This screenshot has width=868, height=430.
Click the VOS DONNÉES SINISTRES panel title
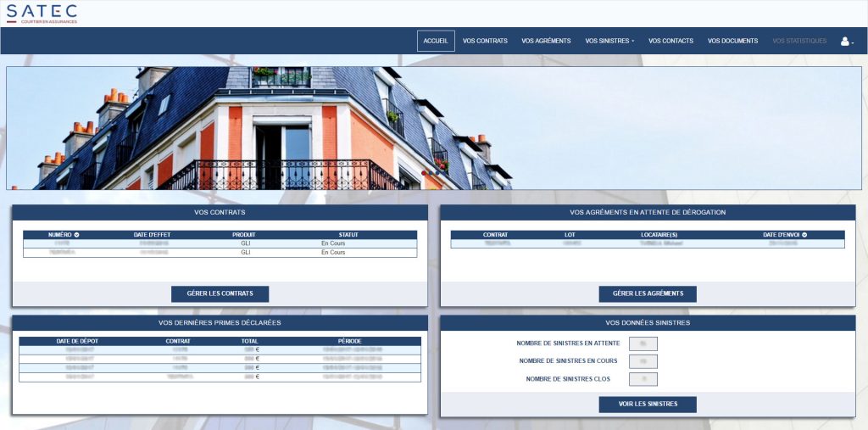click(648, 323)
